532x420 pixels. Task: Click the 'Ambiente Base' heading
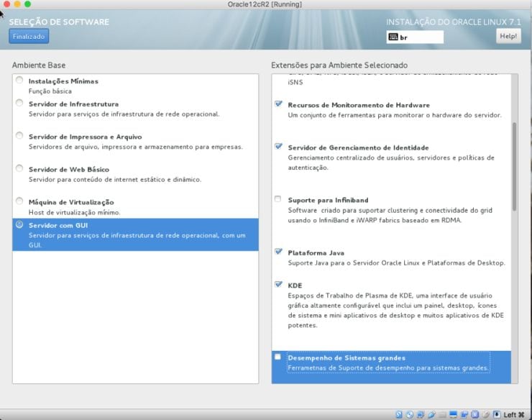39,65
